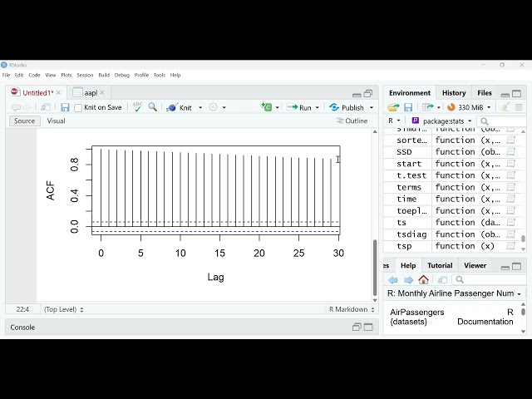Focus the Environment search field
532x399 pixels.
click(502, 121)
